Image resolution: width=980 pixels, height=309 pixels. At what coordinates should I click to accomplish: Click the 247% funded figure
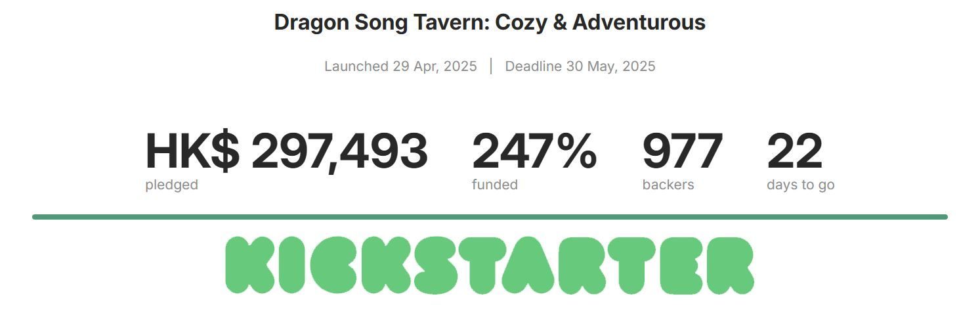pyautogui.click(x=534, y=151)
